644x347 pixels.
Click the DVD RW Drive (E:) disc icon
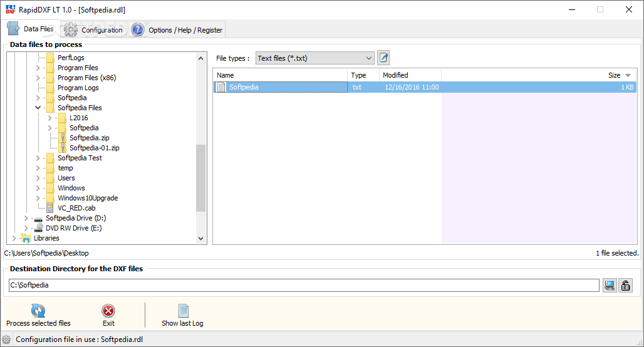click(39, 227)
